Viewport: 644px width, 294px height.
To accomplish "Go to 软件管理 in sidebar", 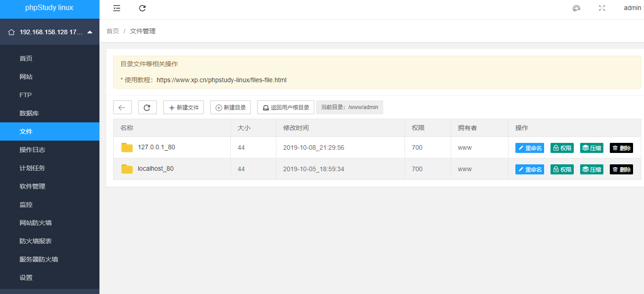I will [32, 186].
